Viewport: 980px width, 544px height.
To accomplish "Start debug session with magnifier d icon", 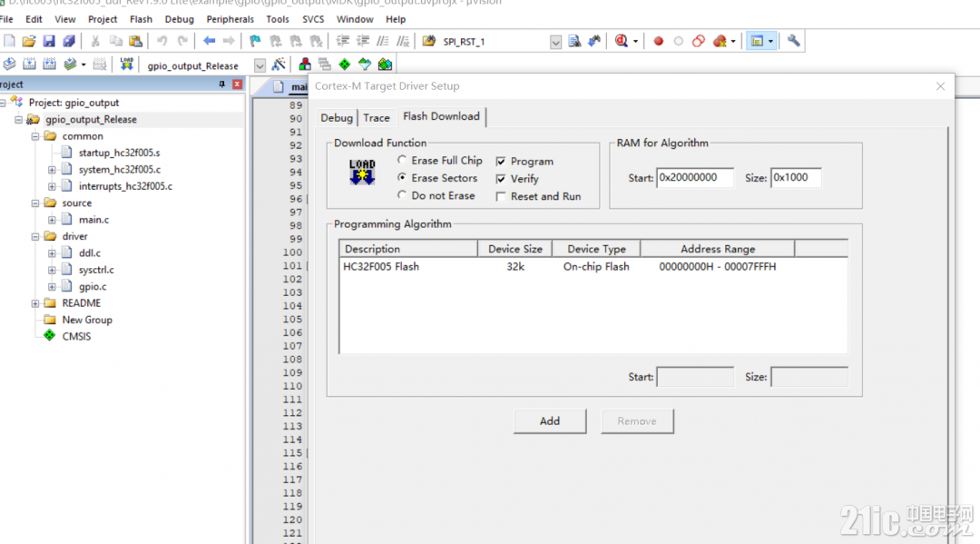I will 622,41.
